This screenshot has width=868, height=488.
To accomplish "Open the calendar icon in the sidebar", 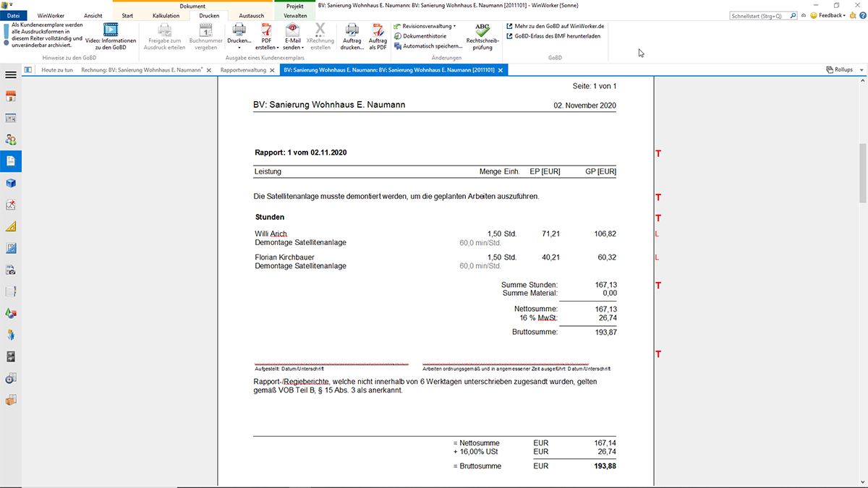I will point(11,118).
